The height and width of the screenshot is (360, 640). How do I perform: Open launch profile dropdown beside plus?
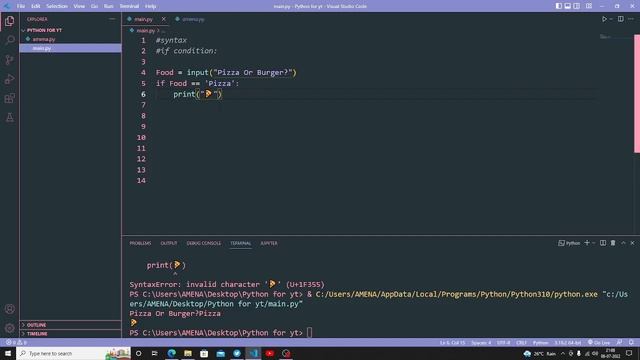coord(593,243)
